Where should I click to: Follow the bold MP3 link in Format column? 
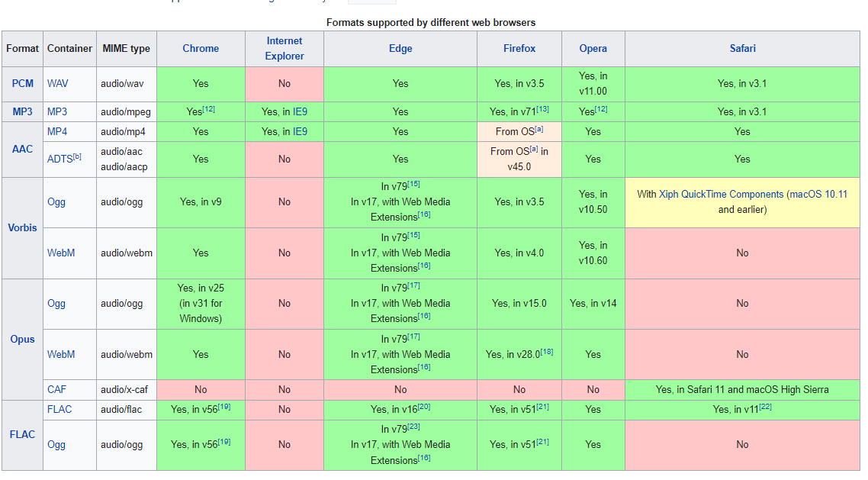(x=23, y=112)
